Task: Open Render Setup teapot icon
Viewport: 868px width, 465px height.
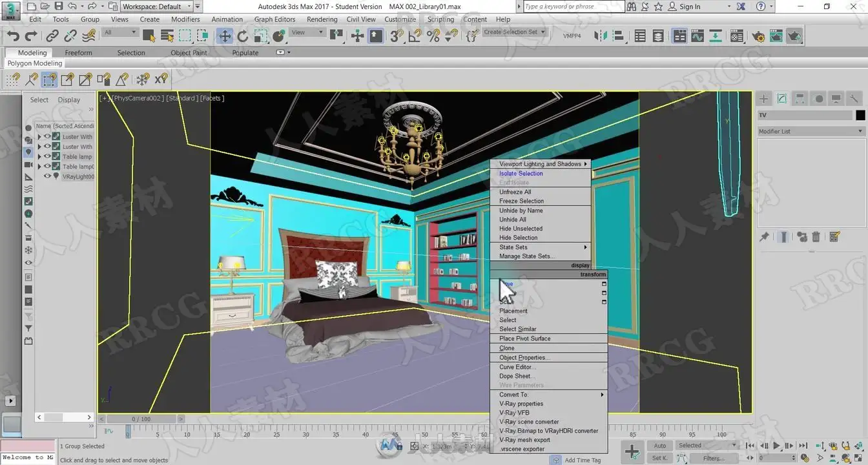Action: [x=758, y=36]
